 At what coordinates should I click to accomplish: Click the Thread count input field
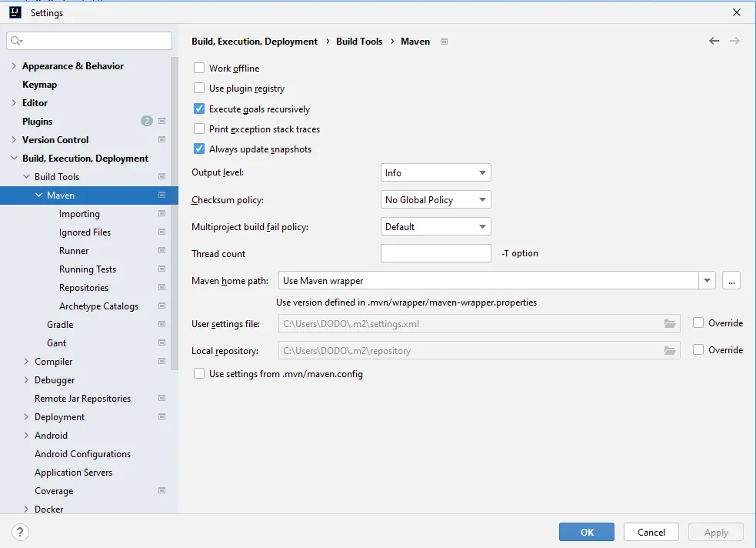click(x=436, y=253)
